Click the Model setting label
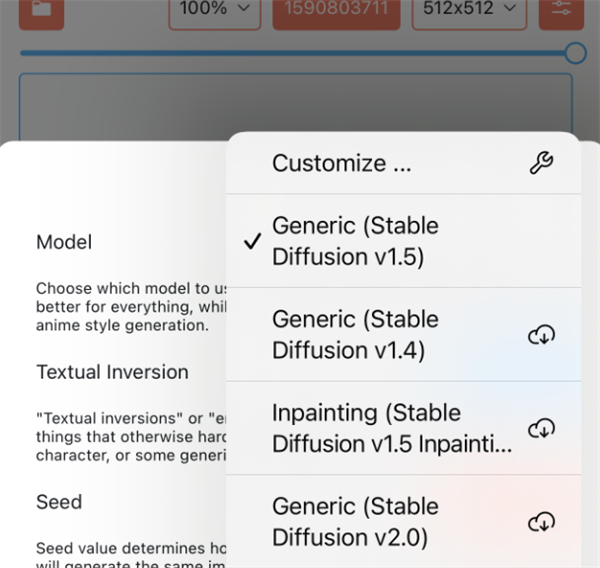The image size is (600, 568). pos(64,242)
